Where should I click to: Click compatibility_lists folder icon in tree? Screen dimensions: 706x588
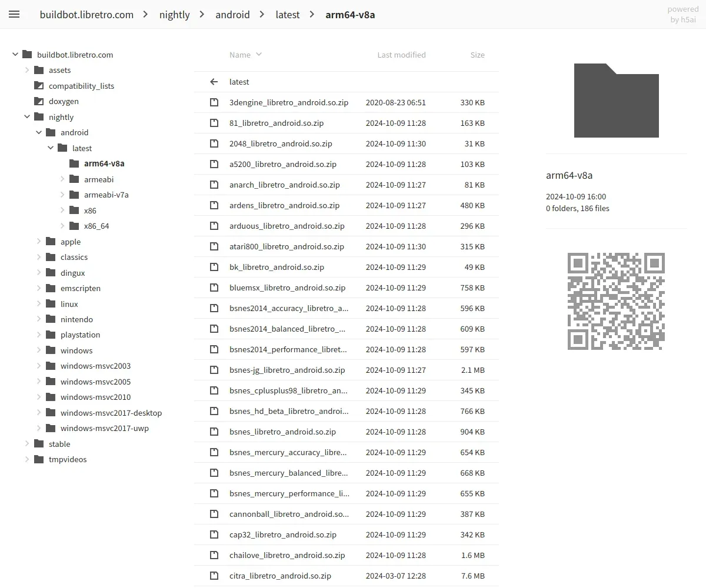pos(39,86)
